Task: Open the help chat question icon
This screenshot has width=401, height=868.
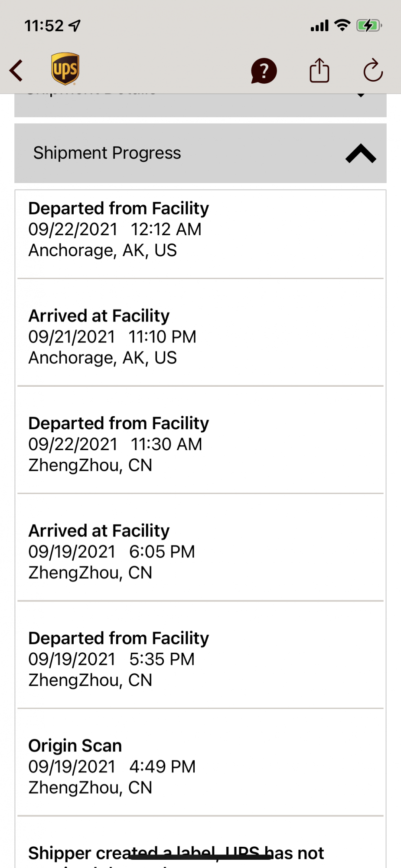Action: point(264,71)
